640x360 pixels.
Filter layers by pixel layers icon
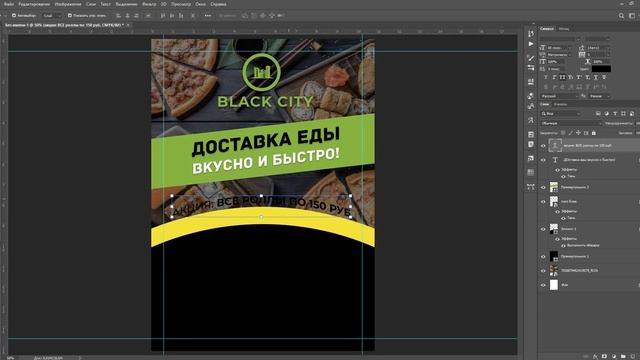pyautogui.click(x=598, y=113)
